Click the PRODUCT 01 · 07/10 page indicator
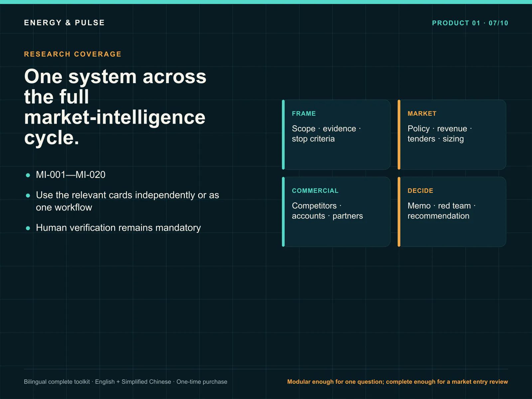The image size is (532, 399). point(470,23)
